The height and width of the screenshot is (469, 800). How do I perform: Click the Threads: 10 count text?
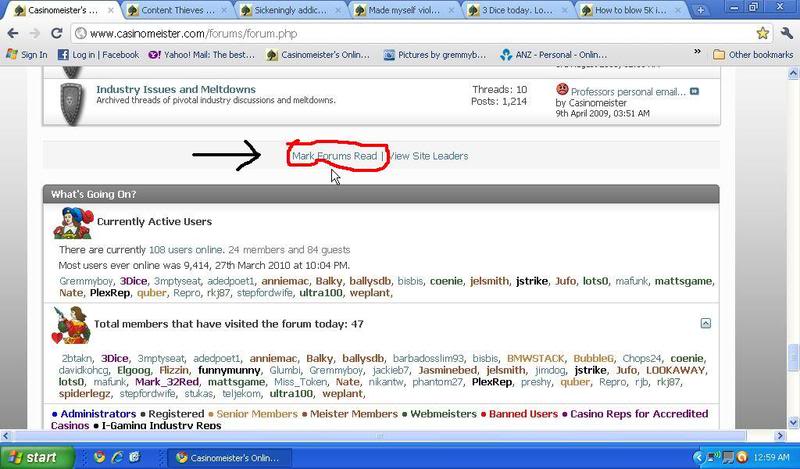[500, 90]
